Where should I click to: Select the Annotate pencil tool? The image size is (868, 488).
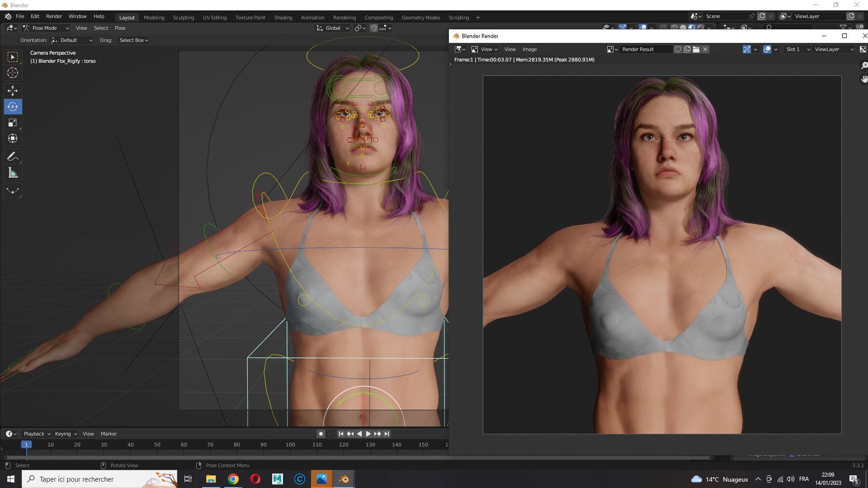coord(13,157)
